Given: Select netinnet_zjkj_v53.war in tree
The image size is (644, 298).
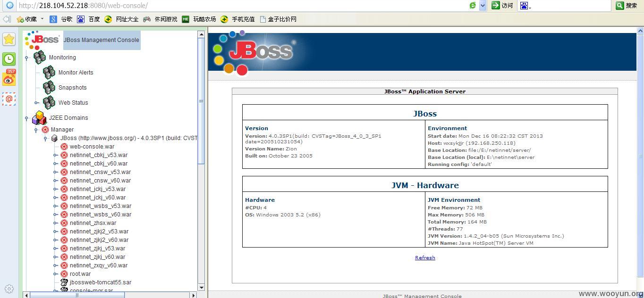Looking at the screenshot, I should pos(98,248).
